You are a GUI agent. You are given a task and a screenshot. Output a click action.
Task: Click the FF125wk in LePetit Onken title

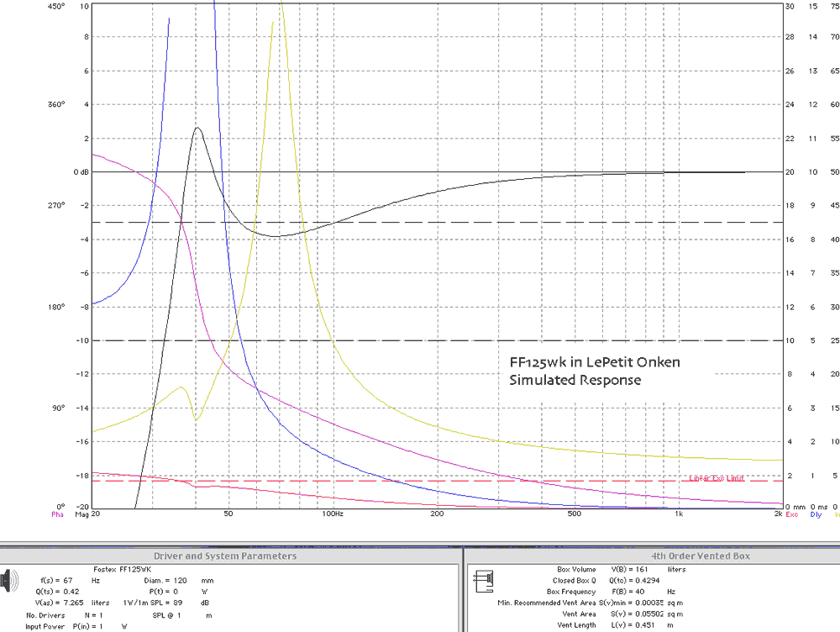[595, 362]
